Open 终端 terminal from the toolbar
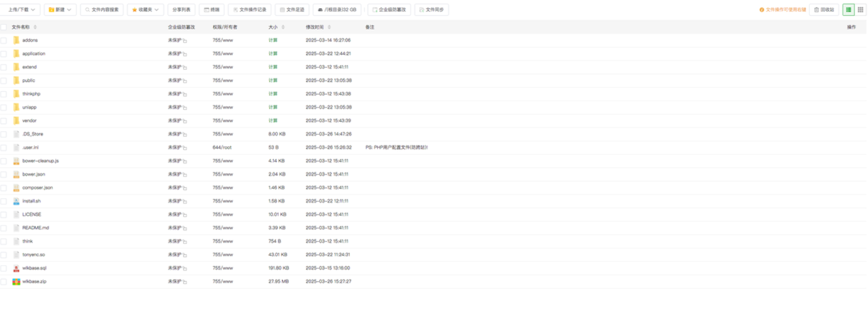The width and height of the screenshot is (868, 325). (211, 10)
